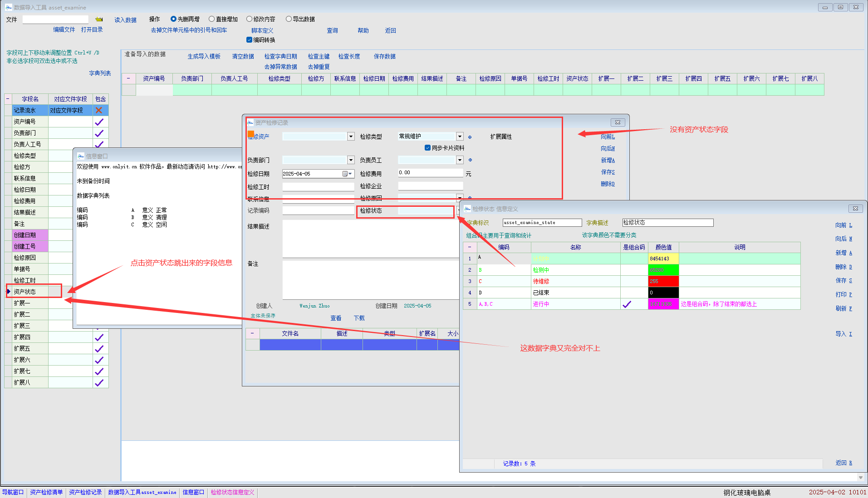Open the 负责部门 dropdown list
Image resolution: width=868 pixels, height=498 pixels.
coord(351,160)
